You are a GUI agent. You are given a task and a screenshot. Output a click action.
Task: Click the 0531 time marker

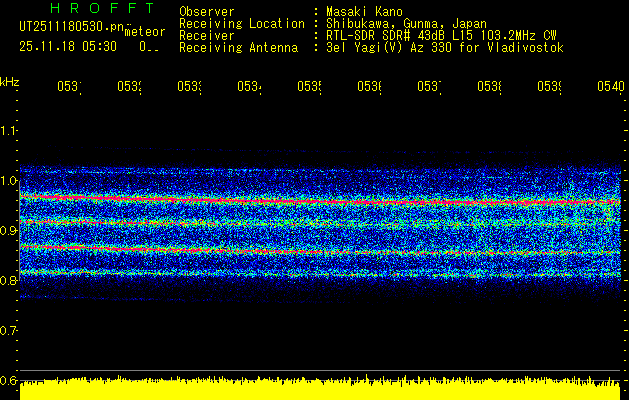tap(69, 86)
